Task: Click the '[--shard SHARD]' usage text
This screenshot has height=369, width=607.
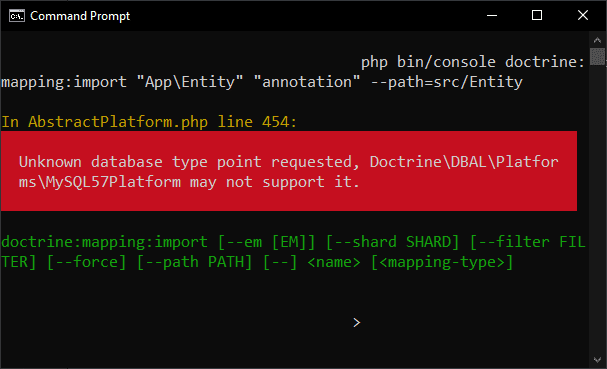Action: tap(393, 242)
